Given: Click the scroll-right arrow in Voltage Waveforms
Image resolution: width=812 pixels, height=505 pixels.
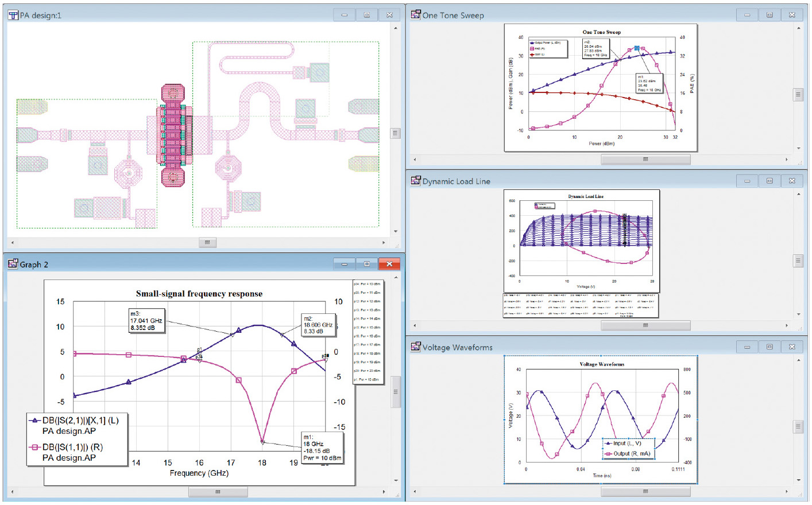Looking at the screenshot, I should pos(787,491).
